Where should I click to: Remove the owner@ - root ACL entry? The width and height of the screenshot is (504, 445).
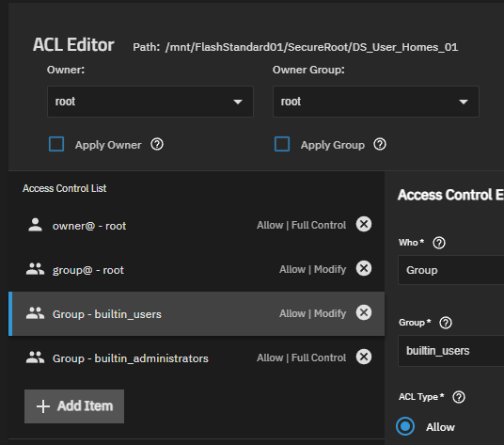coord(364,224)
